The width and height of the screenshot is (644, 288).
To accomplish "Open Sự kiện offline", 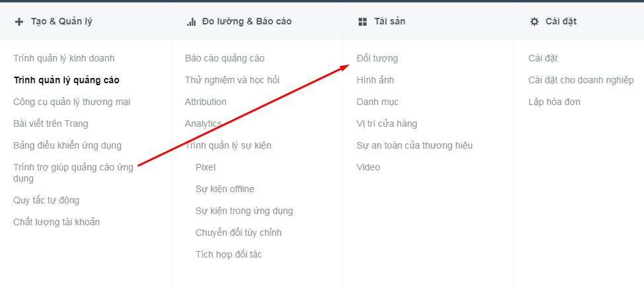I will click(225, 189).
